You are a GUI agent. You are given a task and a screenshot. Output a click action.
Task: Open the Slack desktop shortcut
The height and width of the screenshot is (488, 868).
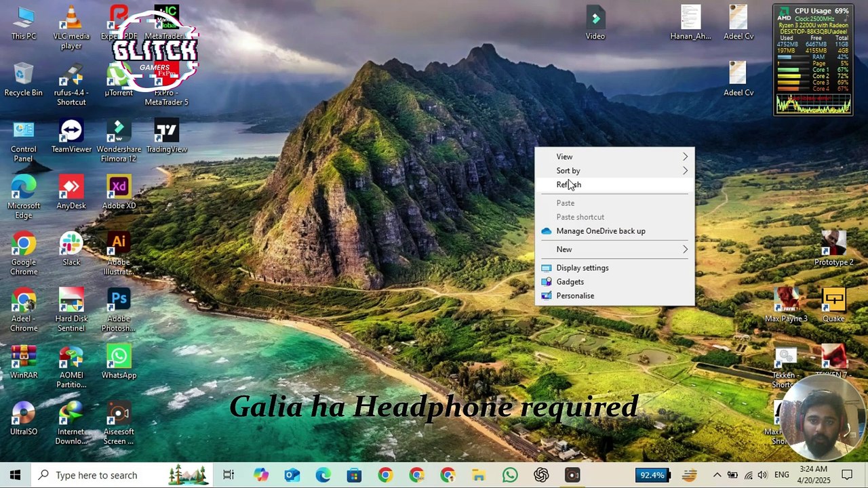71,249
